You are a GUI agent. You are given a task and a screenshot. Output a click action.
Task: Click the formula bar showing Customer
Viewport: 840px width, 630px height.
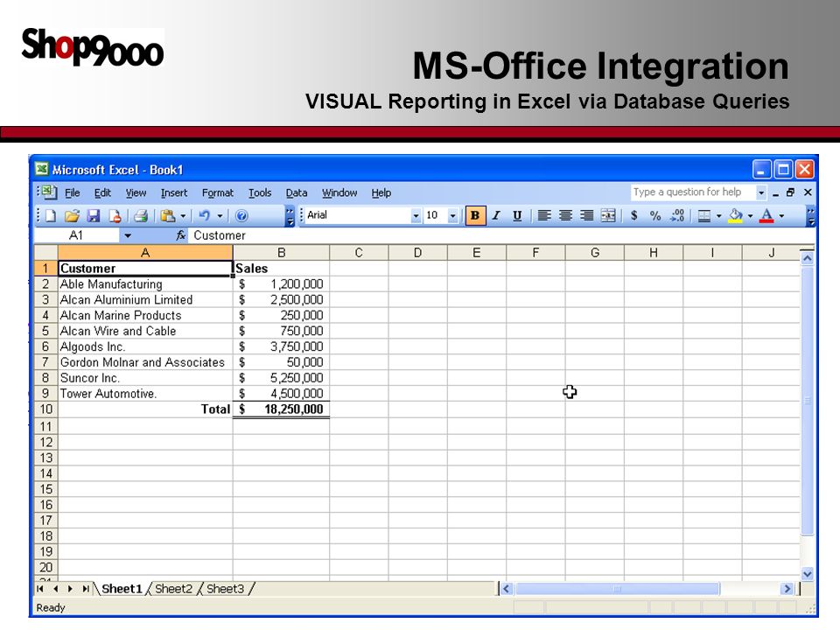[502, 235]
